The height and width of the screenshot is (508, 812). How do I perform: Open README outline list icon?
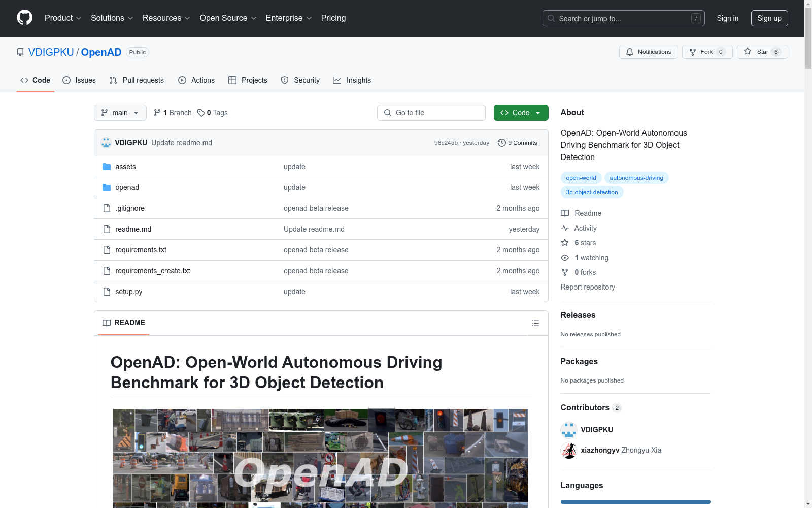pyautogui.click(x=535, y=323)
